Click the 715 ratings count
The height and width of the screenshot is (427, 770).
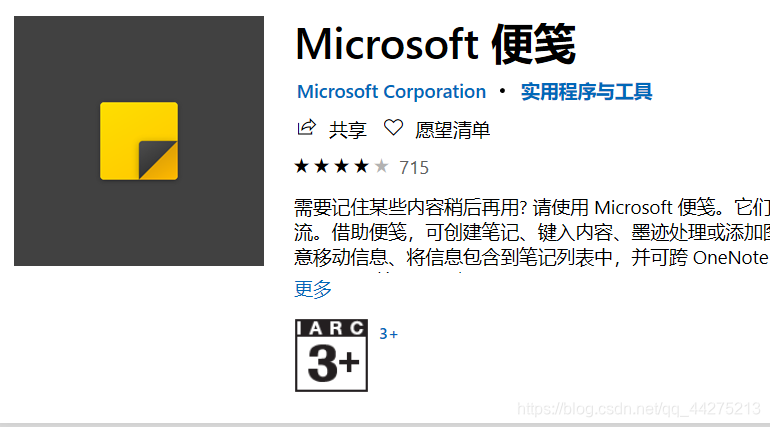[x=414, y=167]
